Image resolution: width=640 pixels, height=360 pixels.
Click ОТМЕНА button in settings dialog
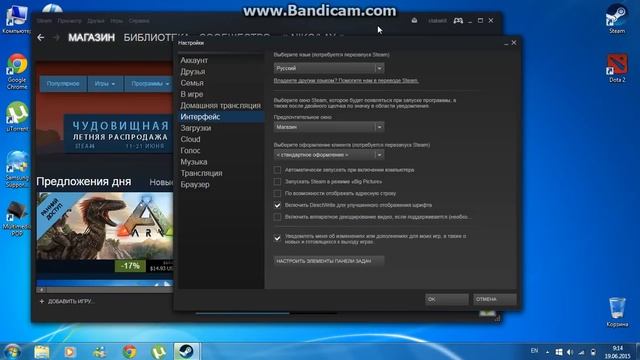pos(495,299)
